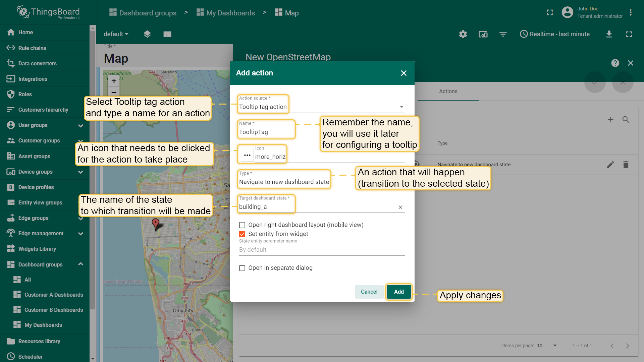Go to Dashboard groups breadcrumb

(x=143, y=13)
